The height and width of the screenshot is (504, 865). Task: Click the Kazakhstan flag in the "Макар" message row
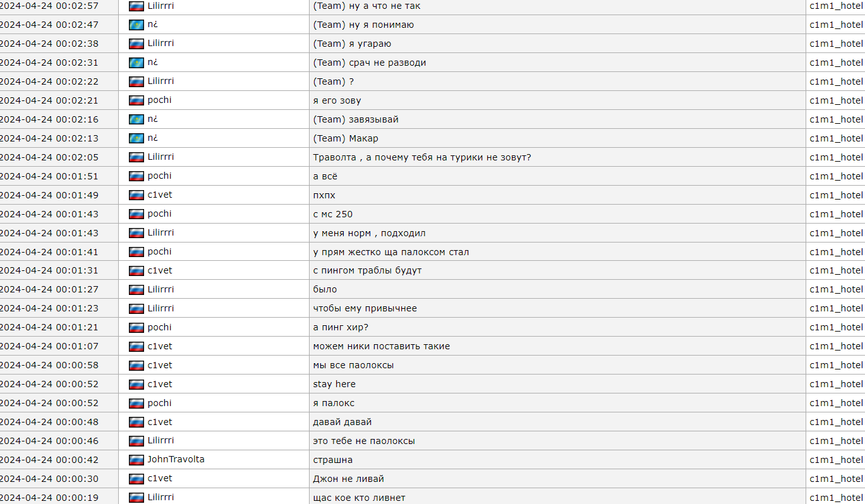pos(136,138)
